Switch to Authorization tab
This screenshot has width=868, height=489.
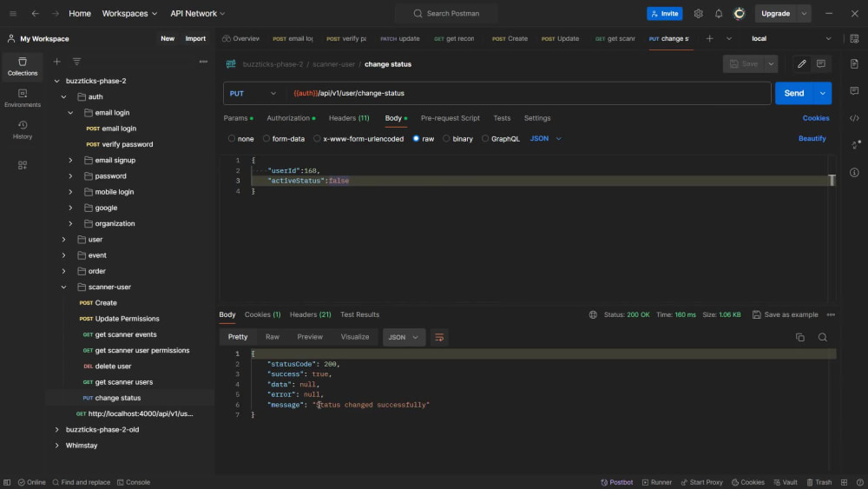point(291,118)
